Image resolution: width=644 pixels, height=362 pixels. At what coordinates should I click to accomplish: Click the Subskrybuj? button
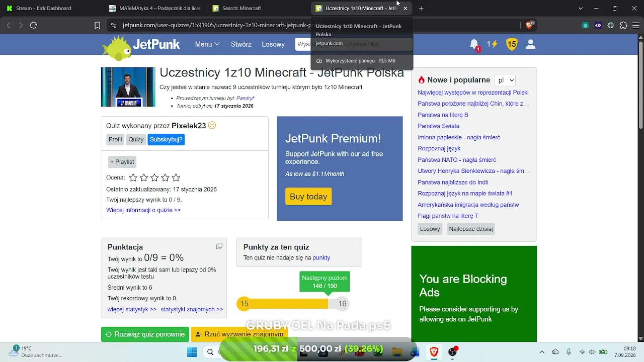click(166, 139)
